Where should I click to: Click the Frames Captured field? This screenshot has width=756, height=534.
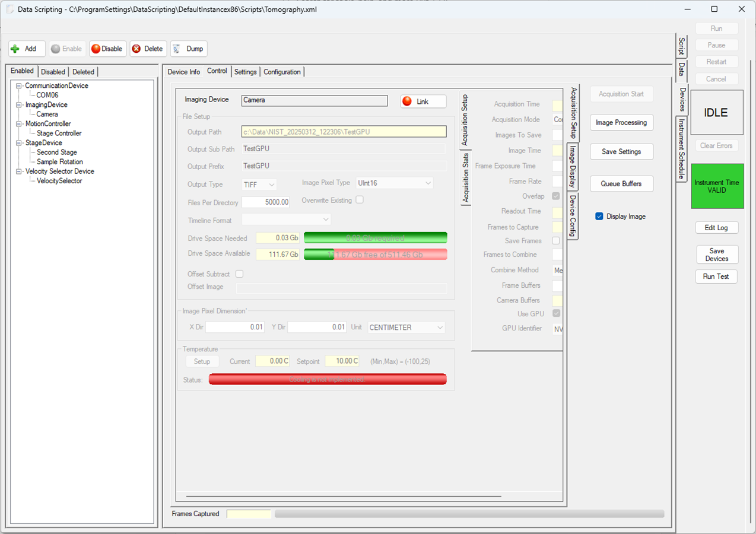pyautogui.click(x=249, y=514)
